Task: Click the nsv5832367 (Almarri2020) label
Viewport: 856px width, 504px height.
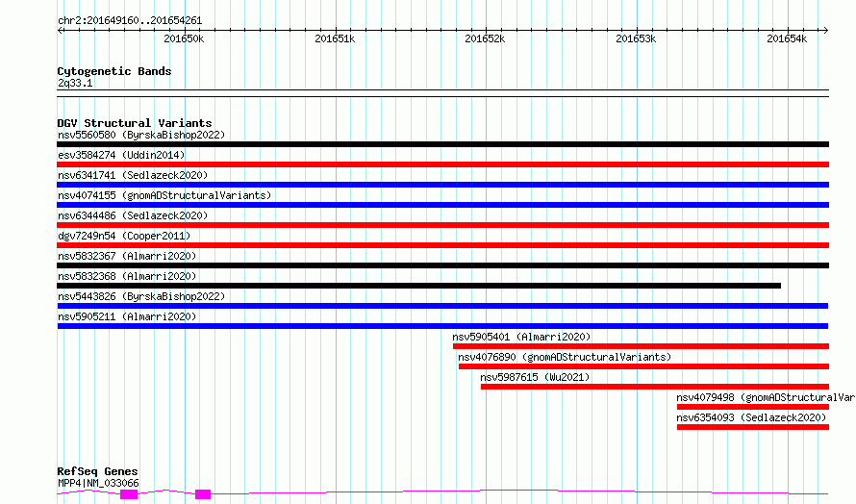Action: click(127, 256)
